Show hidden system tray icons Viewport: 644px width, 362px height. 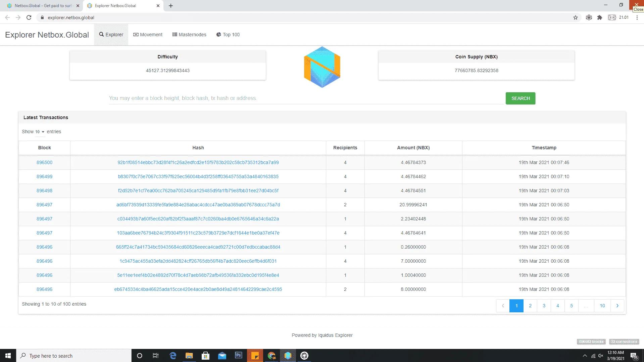click(x=585, y=356)
